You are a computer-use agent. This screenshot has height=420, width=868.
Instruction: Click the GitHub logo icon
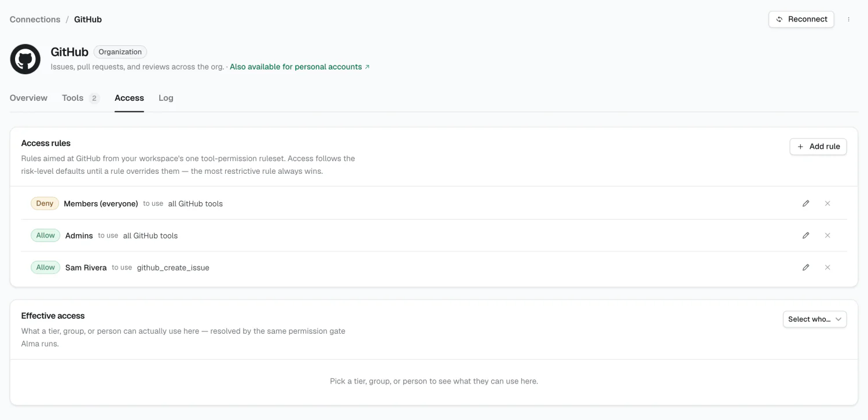(x=25, y=59)
